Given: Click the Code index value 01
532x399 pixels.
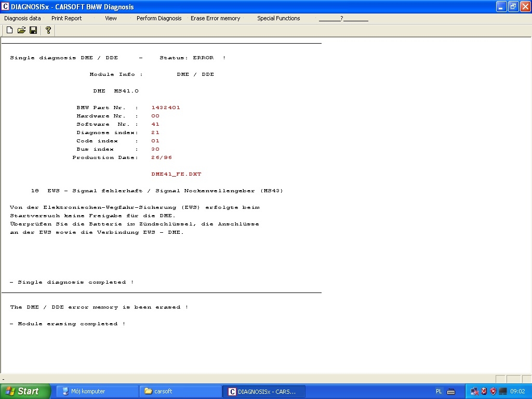Looking at the screenshot, I should 155,141.
